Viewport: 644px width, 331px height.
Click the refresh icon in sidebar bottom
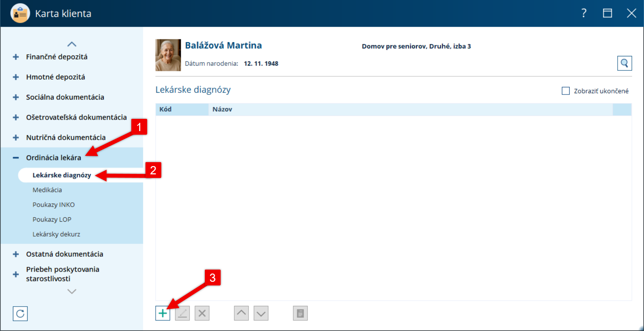click(20, 314)
